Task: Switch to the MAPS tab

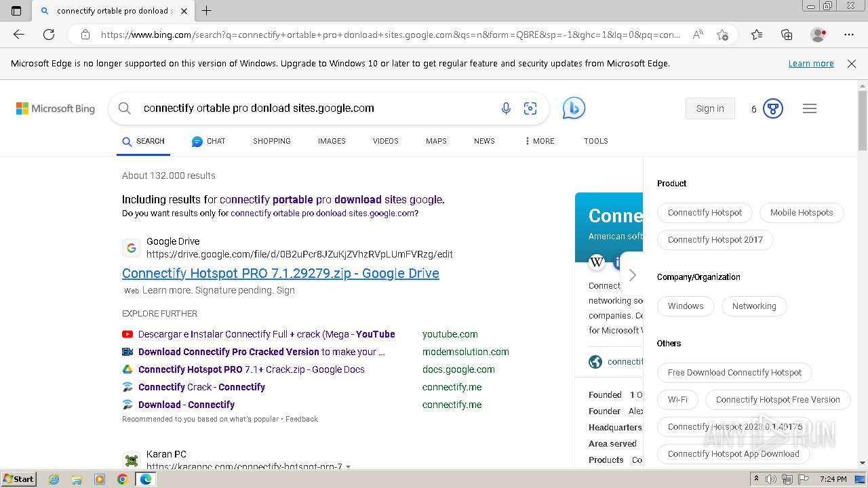Action: point(436,141)
